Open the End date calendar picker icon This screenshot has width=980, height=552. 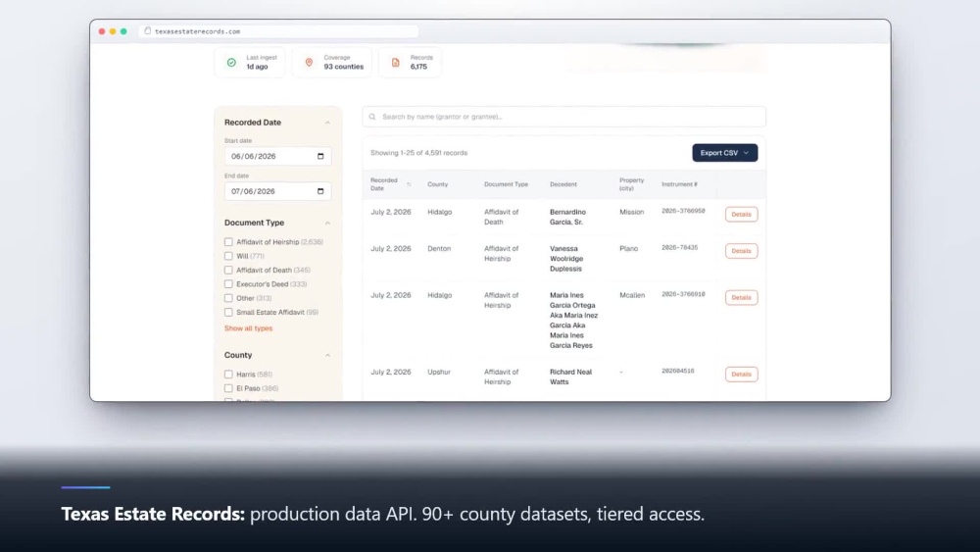(x=320, y=191)
